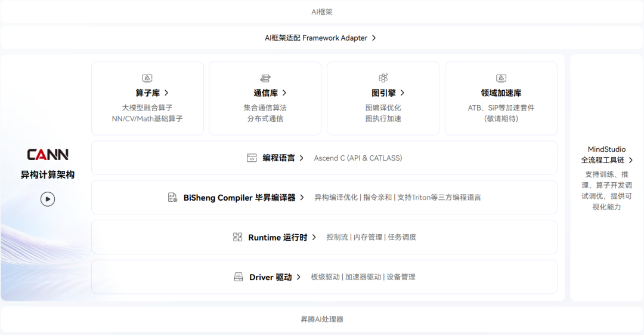
Task: Click the text 大模型融合算子
Action: point(147,108)
